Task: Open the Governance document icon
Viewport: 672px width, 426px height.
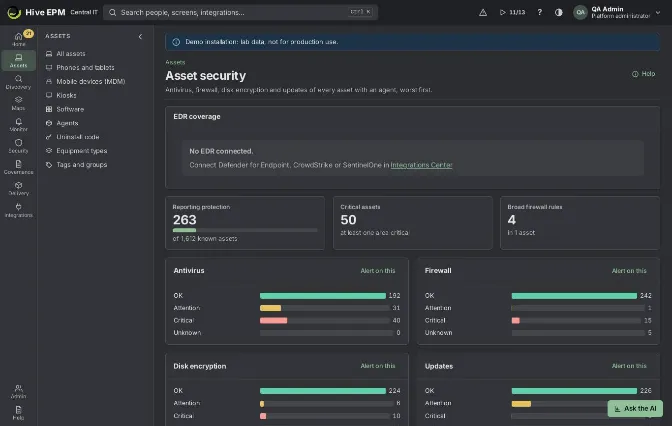Action: click(18, 167)
